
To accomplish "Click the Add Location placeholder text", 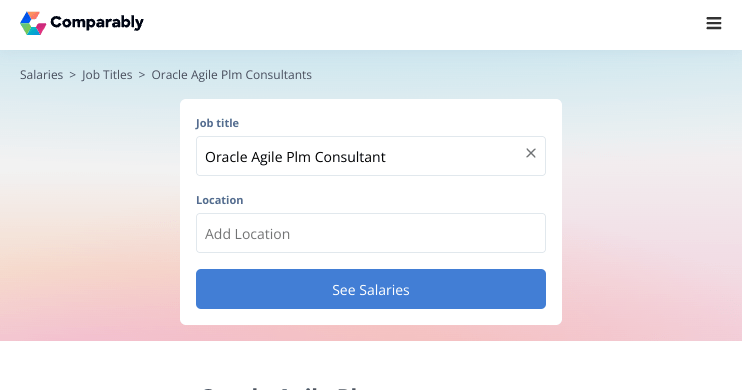I will pyautogui.click(x=247, y=234).
